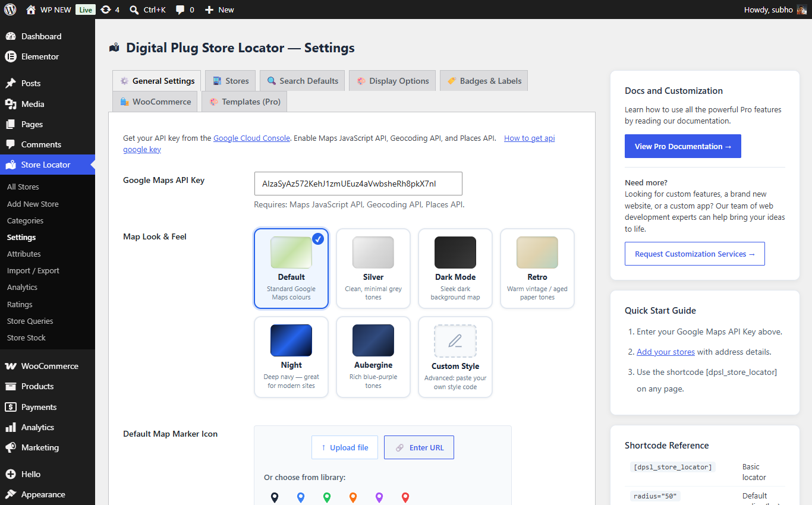The height and width of the screenshot is (505, 812).
Task: Click the Hello plus-circle icon in sidebar
Action: click(x=11, y=474)
